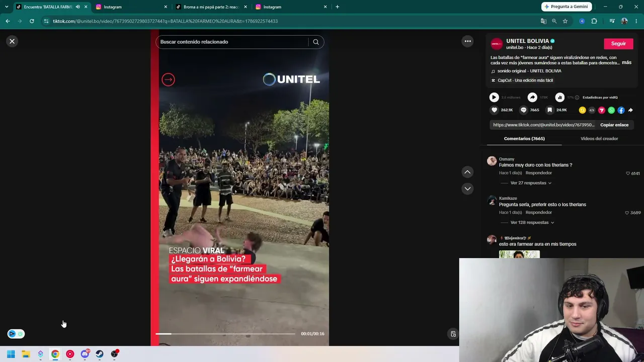Bookmark this page with the star icon
The image size is (644, 362).
pos(565,21)
